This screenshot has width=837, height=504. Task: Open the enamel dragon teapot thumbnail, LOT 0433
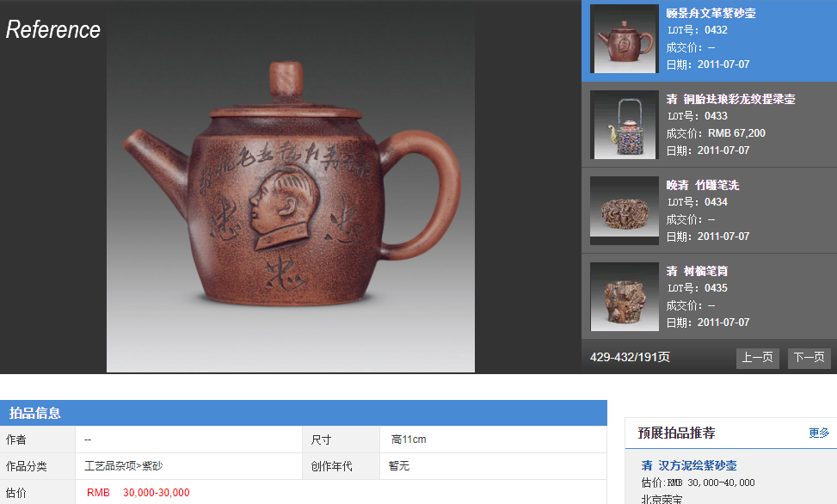[625, 125]
